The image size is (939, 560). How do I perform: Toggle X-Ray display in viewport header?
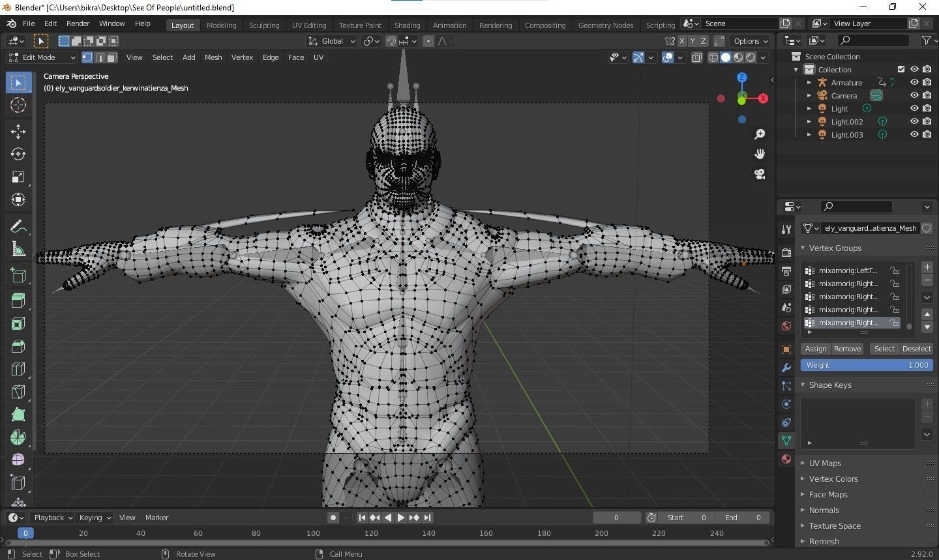click(x=696, y=57)
